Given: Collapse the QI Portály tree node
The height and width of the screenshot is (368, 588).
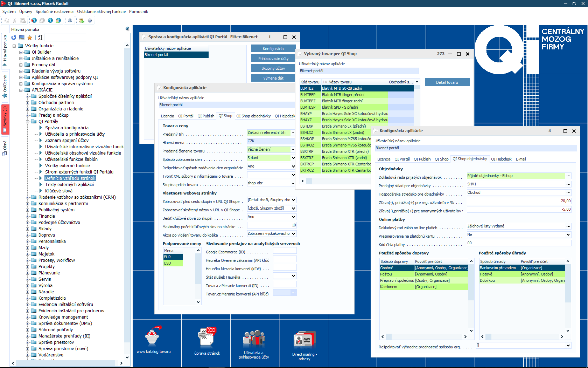Looking at the screenshot, I should pos(28,122).
